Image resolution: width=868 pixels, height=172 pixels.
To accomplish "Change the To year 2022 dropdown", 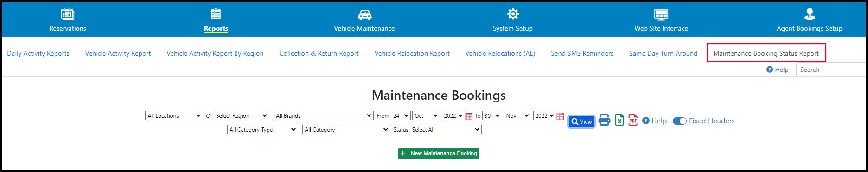I will point(544,116).
